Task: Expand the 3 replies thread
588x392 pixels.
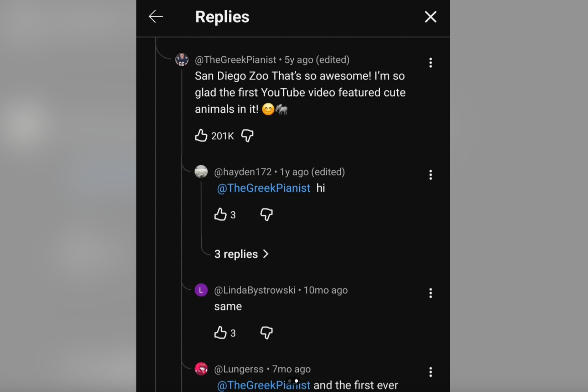Action: tap(241, 254)
